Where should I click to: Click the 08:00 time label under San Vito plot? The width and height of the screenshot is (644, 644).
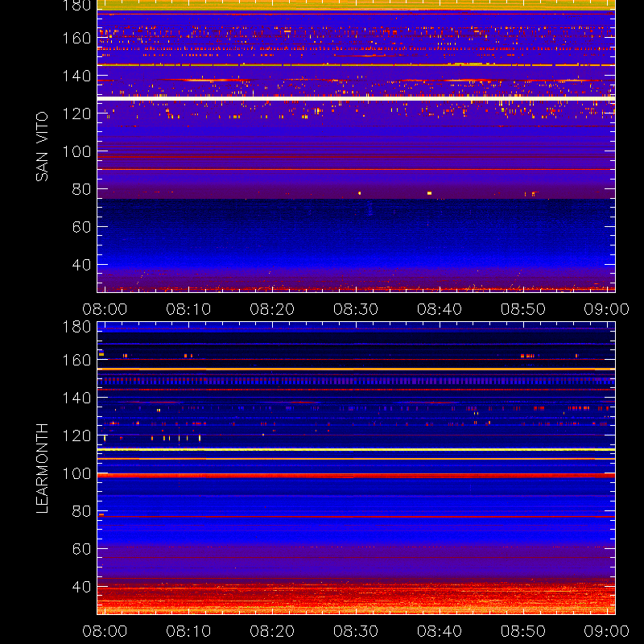105,309
